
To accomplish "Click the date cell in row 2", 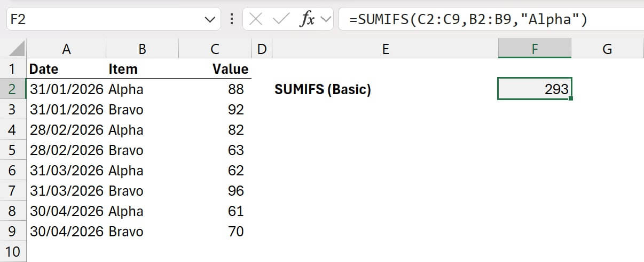I will 66,89.
